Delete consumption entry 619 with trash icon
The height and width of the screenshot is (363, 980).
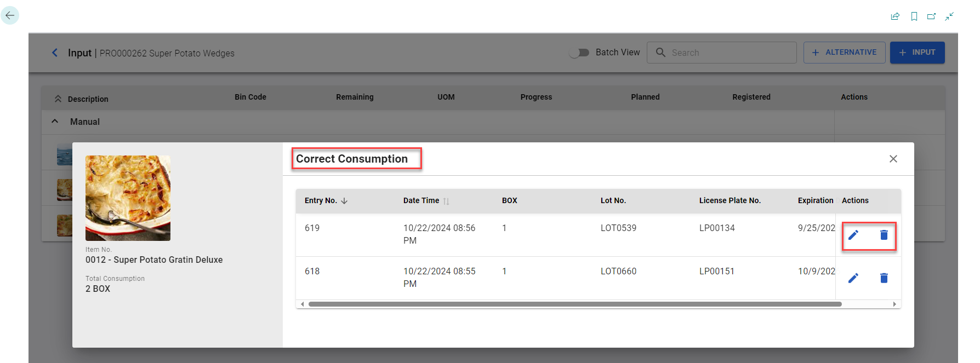click(x=884, y=235)
